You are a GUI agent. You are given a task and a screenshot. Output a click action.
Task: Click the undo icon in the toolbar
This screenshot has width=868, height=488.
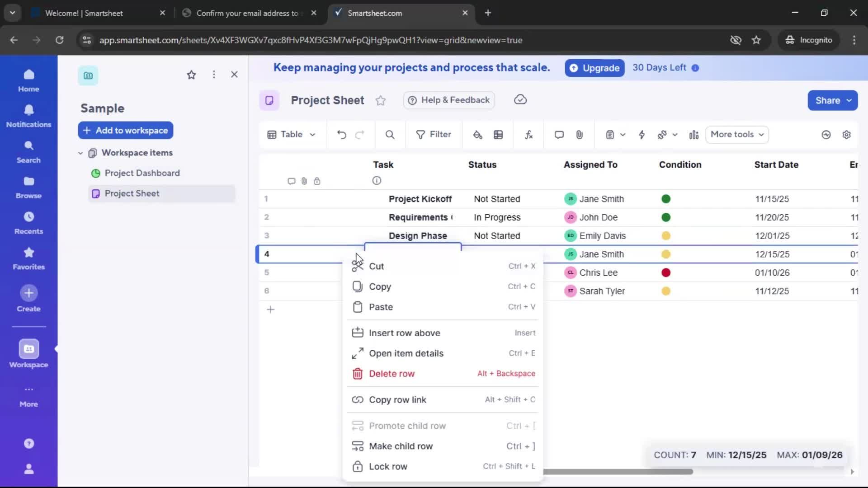(341, 134)
